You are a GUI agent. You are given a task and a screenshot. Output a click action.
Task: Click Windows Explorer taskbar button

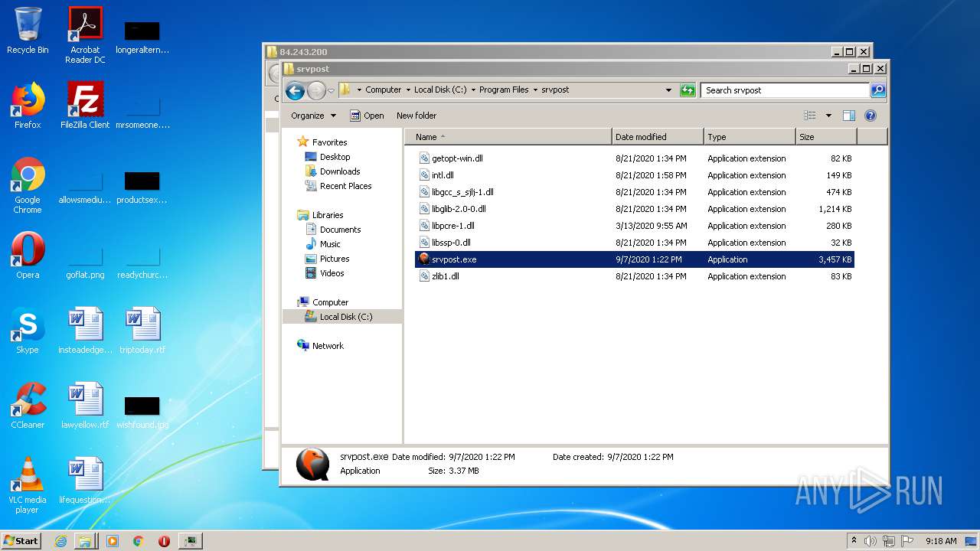[x=84, y=541]
